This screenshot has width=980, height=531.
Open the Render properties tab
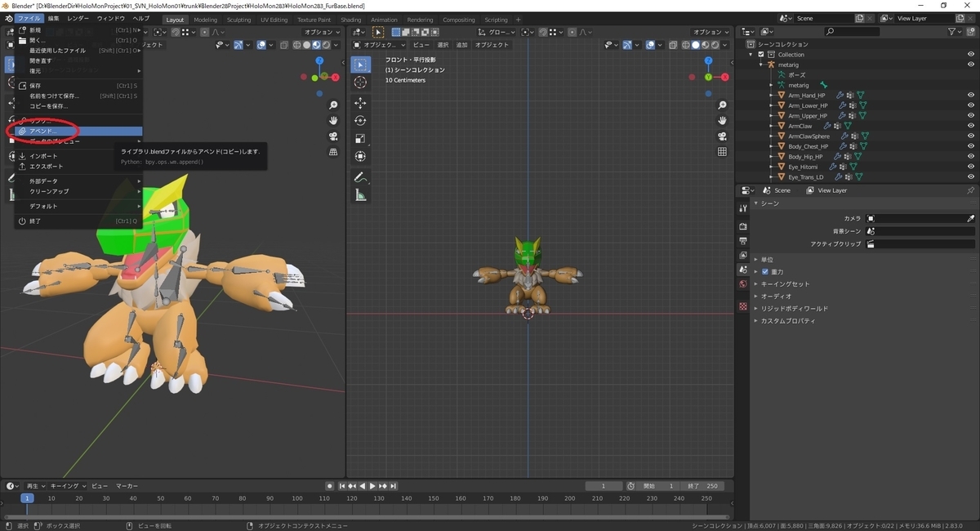743,226
